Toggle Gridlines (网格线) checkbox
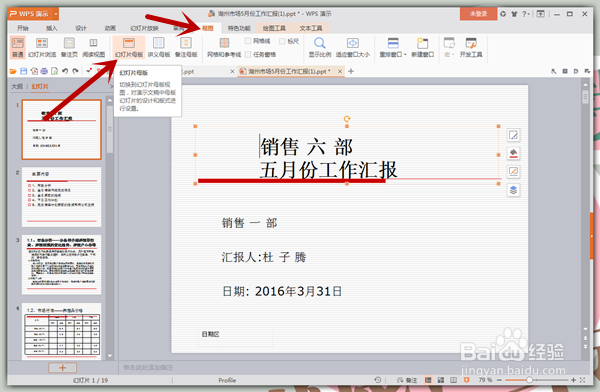 tap(248, 41)
